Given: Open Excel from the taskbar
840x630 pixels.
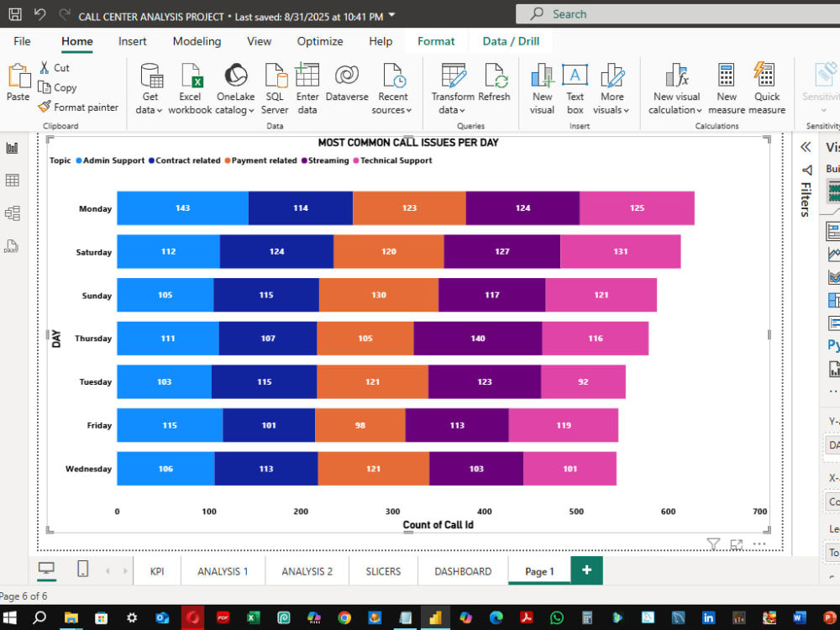Looking at the screenshot, I should 252,617.
